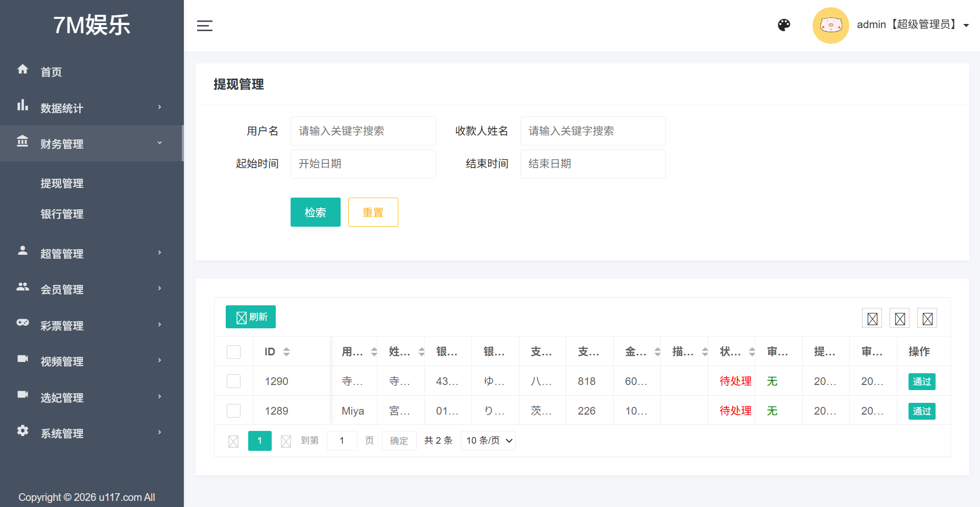This screenshot has width=980, height=507.
Task: Check the checkbox for row 1290
Action: tap(233, 381)
